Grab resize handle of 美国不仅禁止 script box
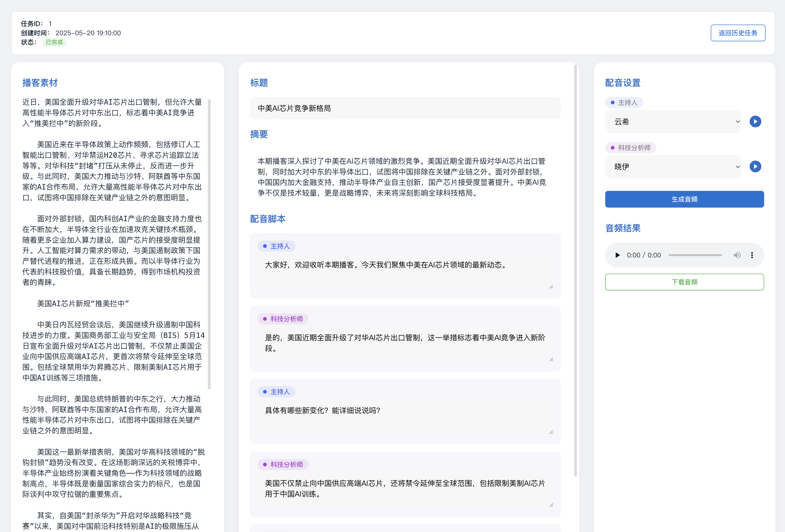Image resolution: width=785 pixels, height=532 pixels. click(x=551, y=505)
